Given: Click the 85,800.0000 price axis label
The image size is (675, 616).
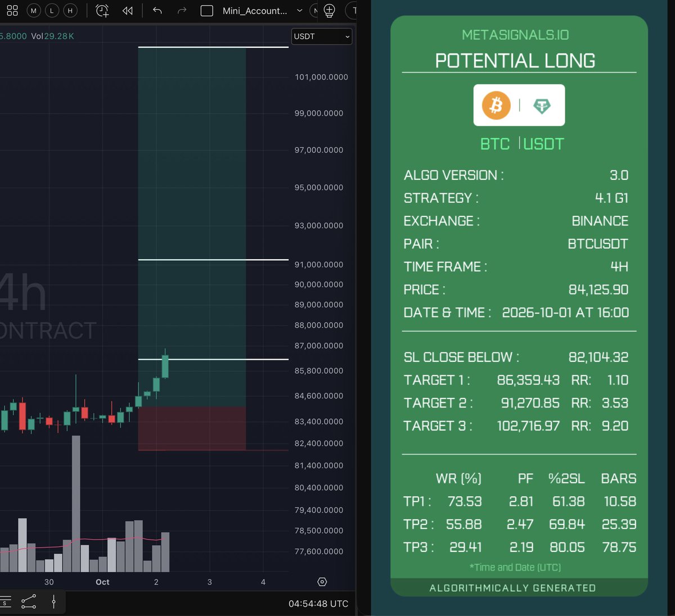Looking at the screenshot, I should 318,370.
